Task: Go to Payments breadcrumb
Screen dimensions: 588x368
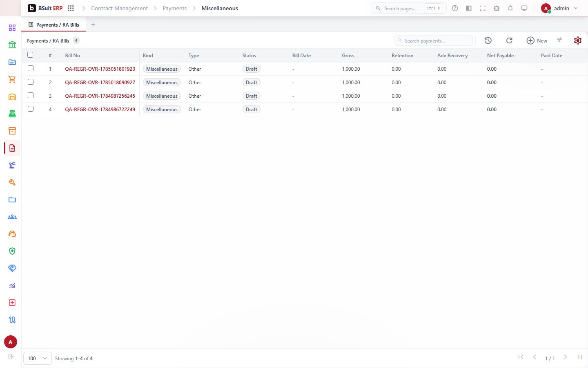Action: point(174,8)
